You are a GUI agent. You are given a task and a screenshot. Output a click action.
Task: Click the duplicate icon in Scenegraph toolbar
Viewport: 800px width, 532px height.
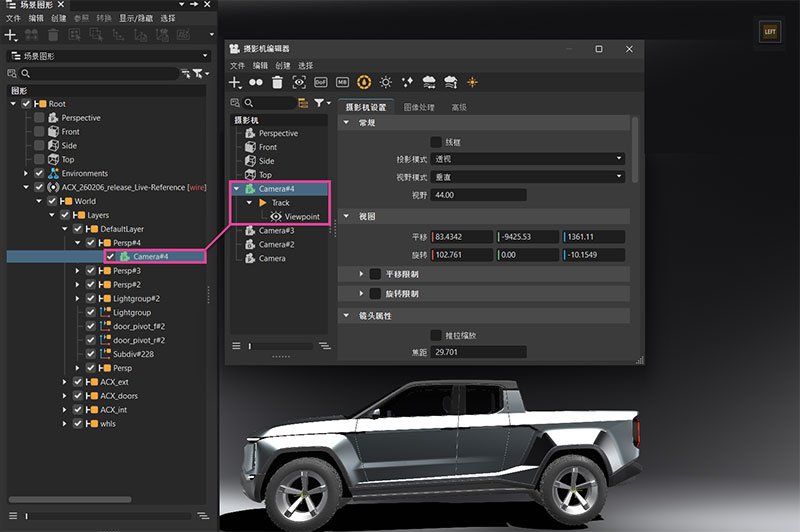31,35
